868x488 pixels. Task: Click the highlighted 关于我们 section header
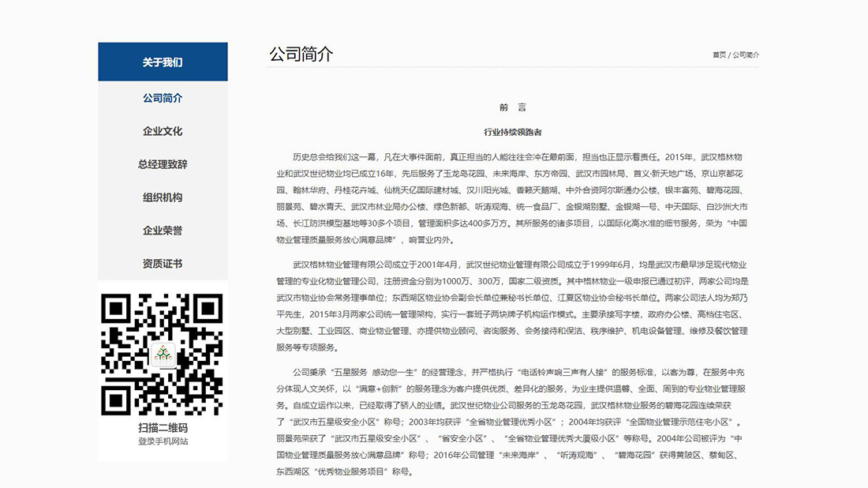click(x=162, y=61)
